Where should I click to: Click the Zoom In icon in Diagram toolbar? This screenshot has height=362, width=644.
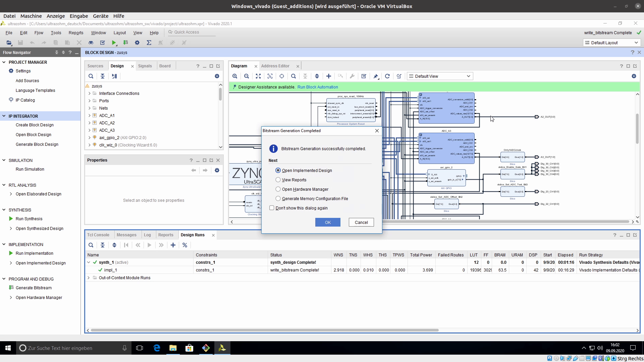point(235,76)
